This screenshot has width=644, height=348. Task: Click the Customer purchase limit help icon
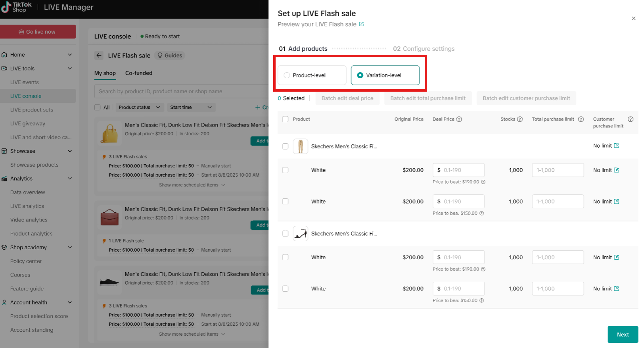[631, 119]
